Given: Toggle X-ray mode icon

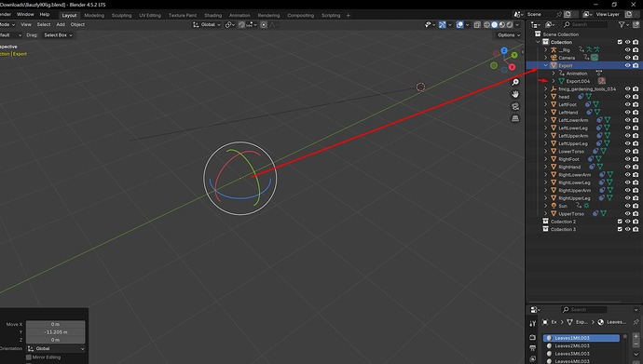Looking at the screenshot, I should 477,25.
